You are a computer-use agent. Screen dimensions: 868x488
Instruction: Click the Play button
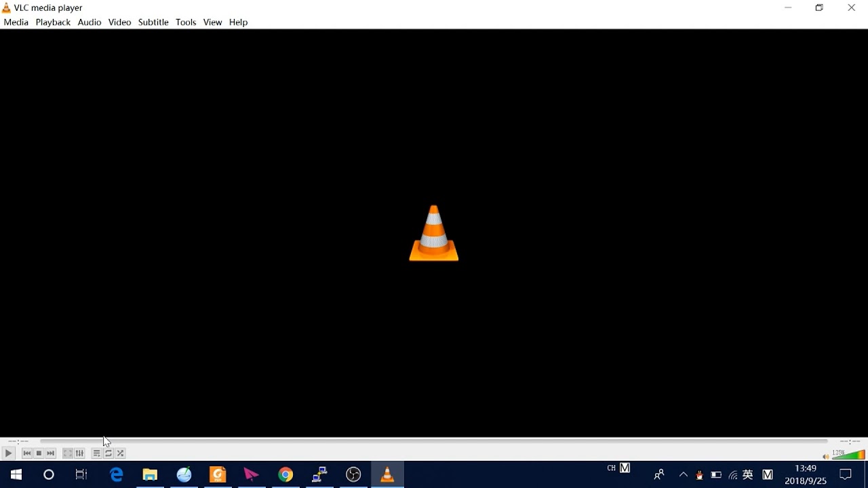click(x=8, y=453)
